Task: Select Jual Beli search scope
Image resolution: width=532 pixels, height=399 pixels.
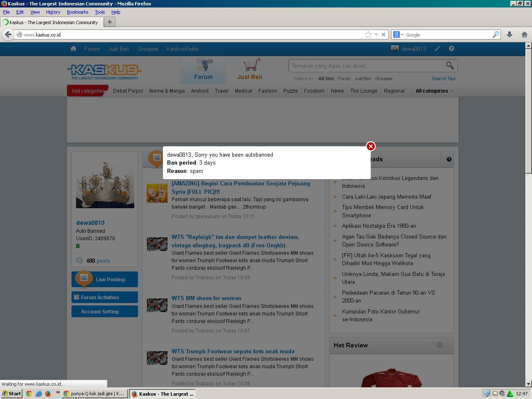Action: coord(362,79)
